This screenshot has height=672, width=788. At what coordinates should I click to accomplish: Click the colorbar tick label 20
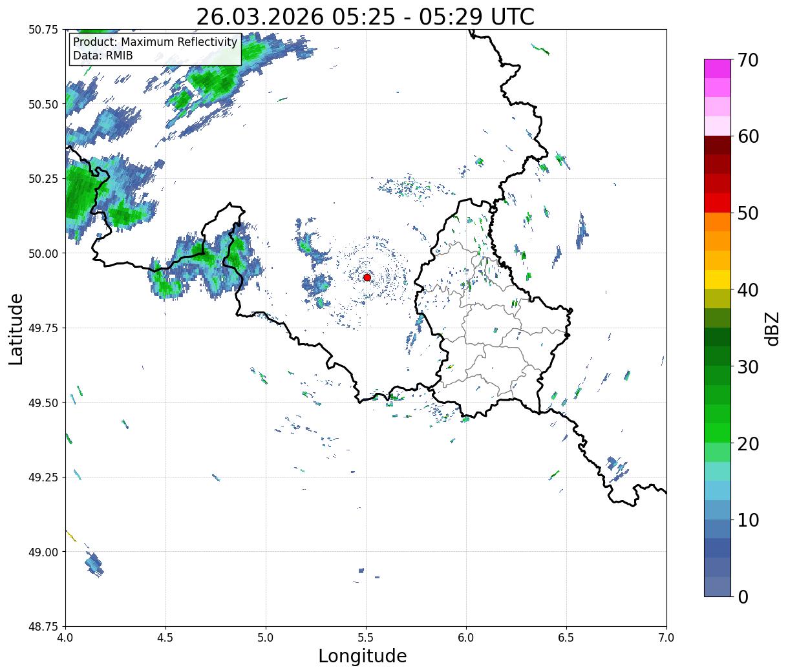tap(747, 443)
